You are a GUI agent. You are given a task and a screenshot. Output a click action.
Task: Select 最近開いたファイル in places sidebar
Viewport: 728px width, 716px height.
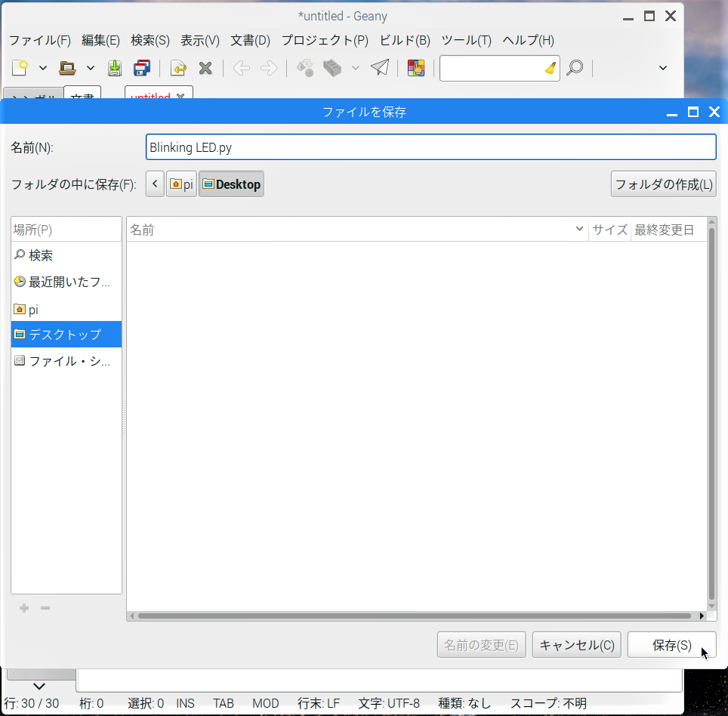(66, 282)
